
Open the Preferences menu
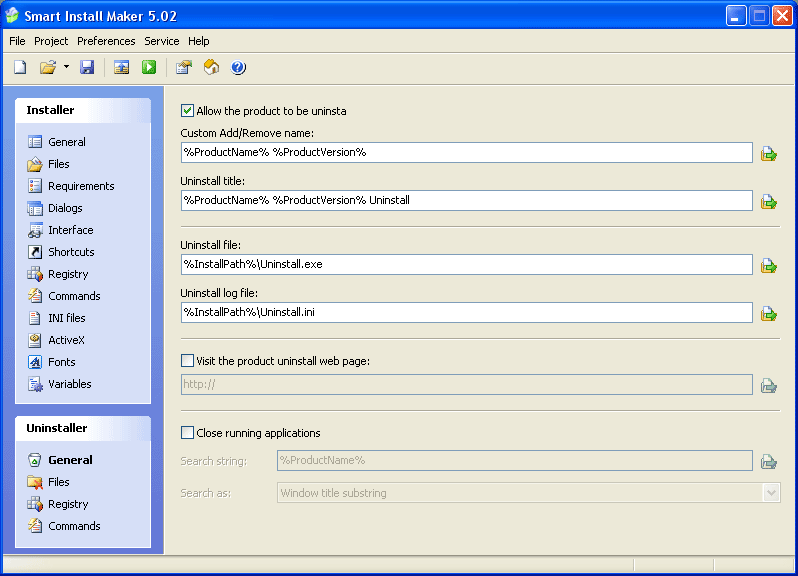pyautogui.click(x=106, y=41)
